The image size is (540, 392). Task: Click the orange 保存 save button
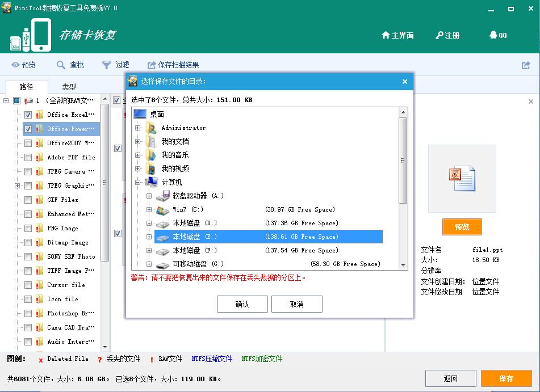(506, 378)
